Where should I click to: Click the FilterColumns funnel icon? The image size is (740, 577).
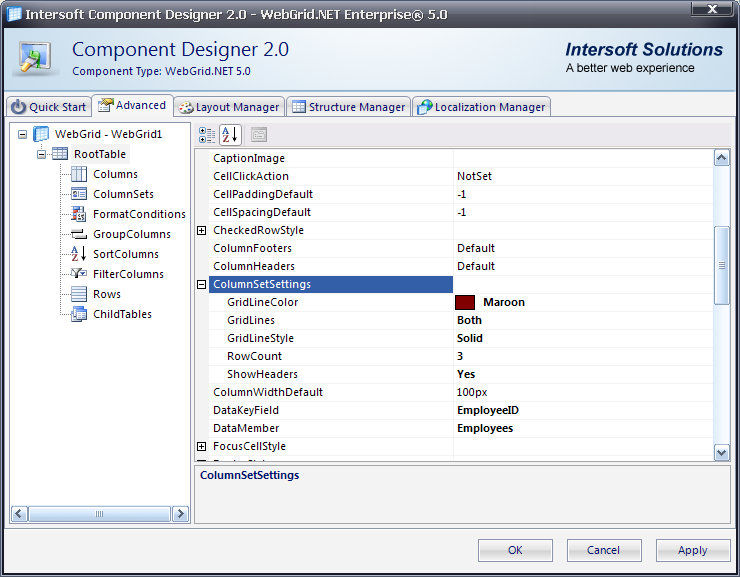78,274
